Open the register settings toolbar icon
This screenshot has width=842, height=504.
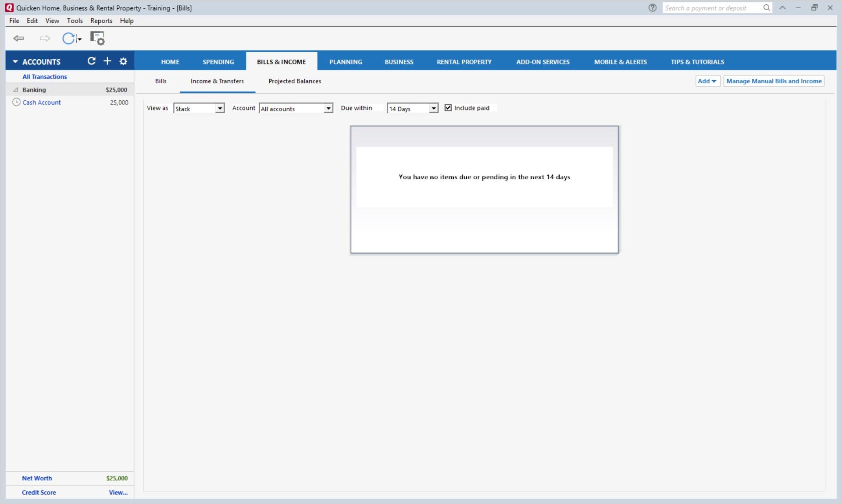pyautogui.click(x=97, y=39)
